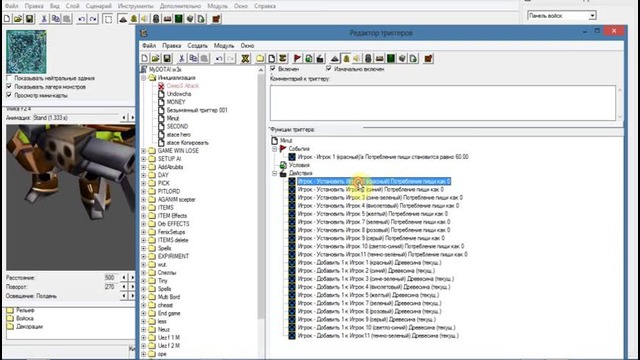
Task: Cut selected trigger item in Trigger Editor
Action: 182,59
